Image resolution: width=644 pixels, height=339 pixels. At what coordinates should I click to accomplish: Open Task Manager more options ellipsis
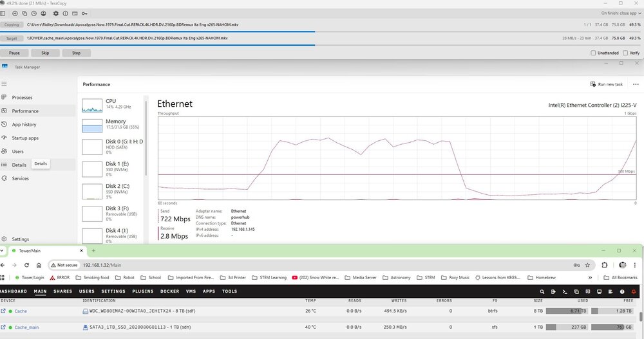tap(636, 84)
